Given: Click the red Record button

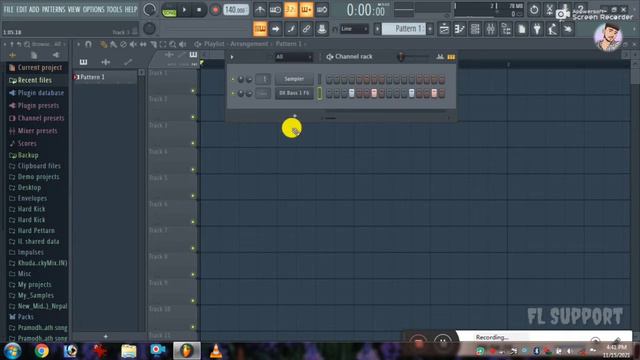Looking at the screenshot, I should [x=215, y=10].
